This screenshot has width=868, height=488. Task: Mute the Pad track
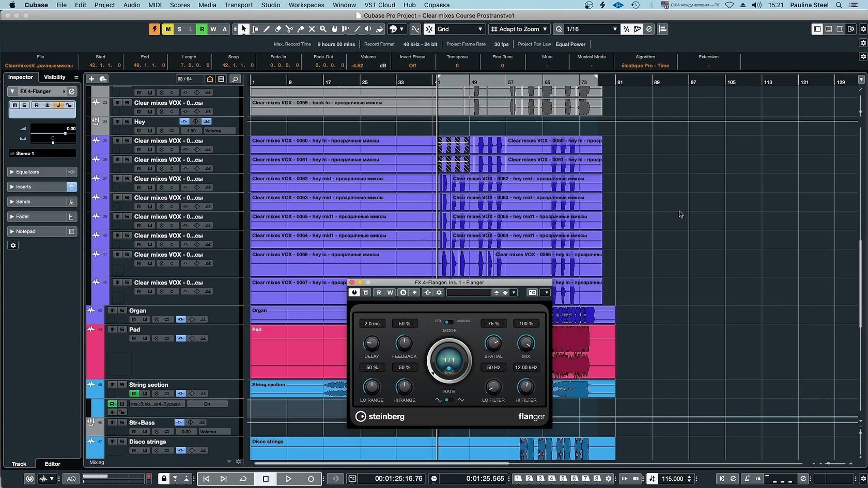112,329
